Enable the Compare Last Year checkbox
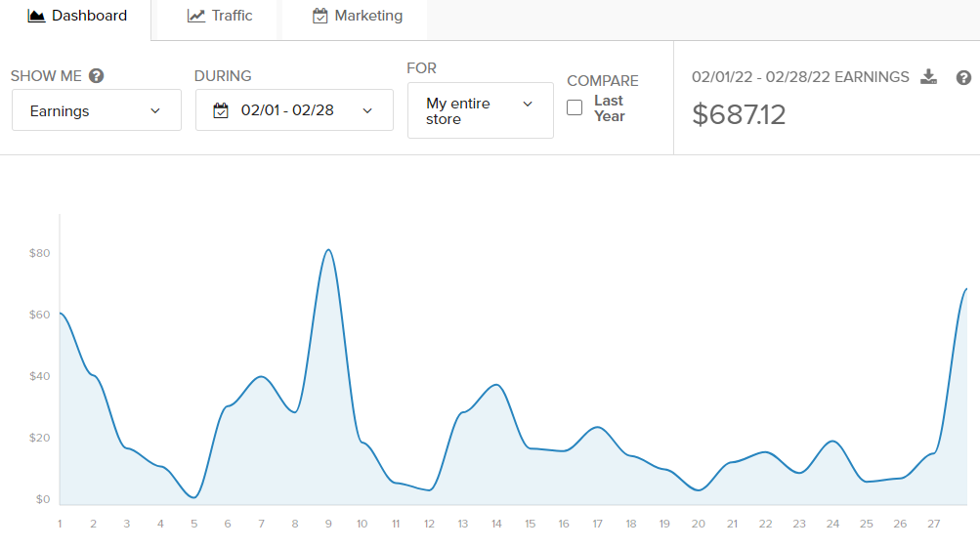Screen dimensions: 980x549 (575, 107)
